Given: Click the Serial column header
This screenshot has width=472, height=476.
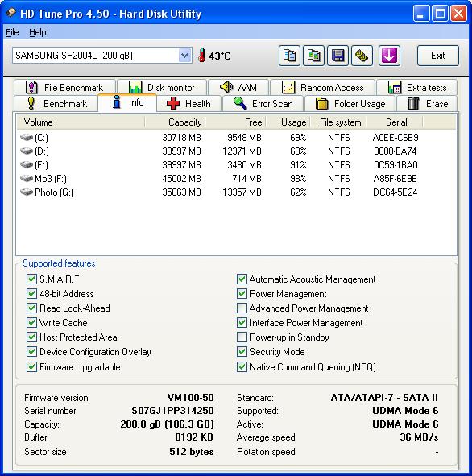Looking at the screenshot, I should coord(395,122).
